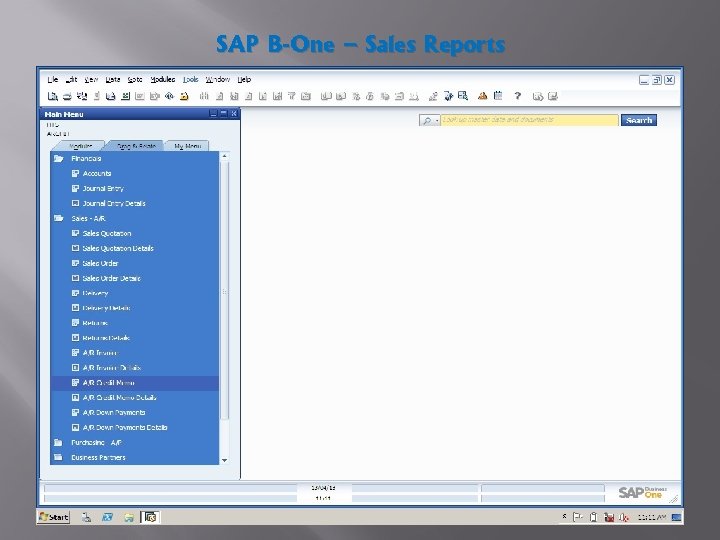This screenshot has width=720, height=540.
Task: Click the yellow master data search field
Action: pyautogui.click(x=529, y=120)
